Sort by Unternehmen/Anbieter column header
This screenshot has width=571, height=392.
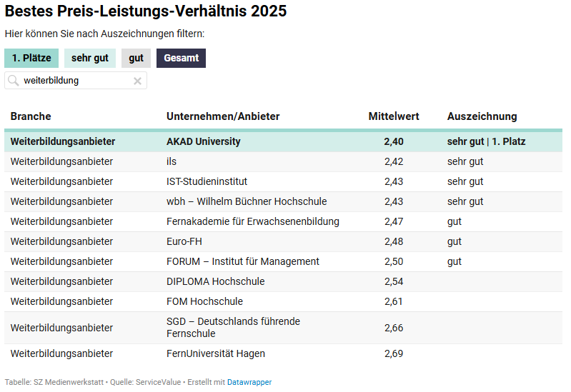tap(223, 116)
